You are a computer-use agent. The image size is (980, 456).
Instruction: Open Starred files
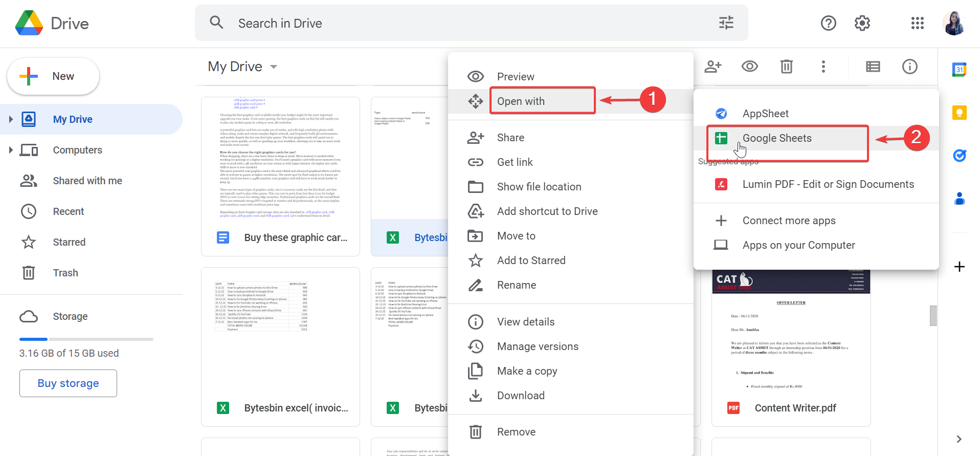click(91, 242)
